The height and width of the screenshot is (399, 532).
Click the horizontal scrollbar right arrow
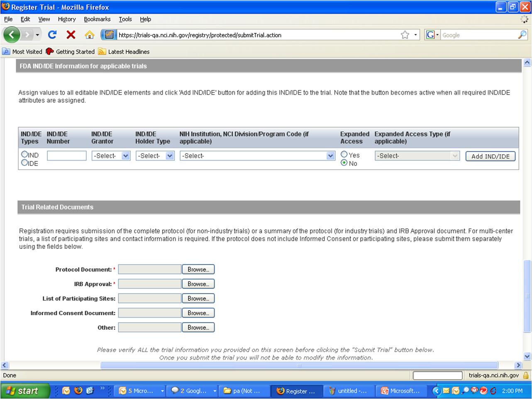518,365
